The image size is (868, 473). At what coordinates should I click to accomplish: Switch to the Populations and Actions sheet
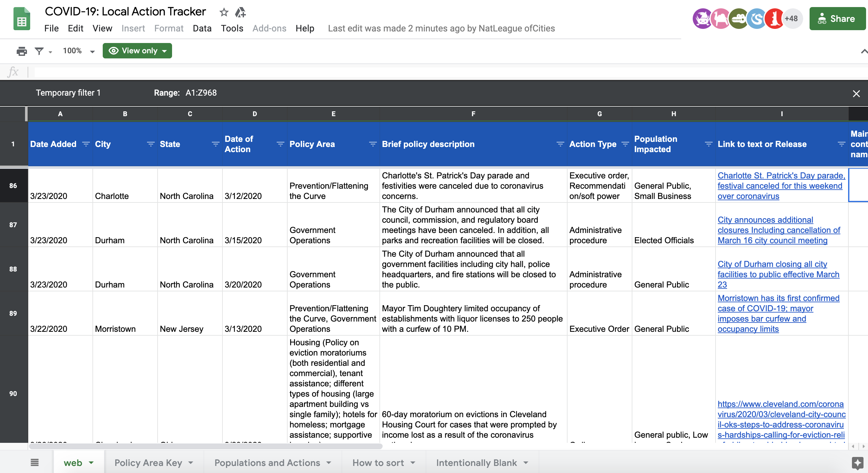[267, 462]
